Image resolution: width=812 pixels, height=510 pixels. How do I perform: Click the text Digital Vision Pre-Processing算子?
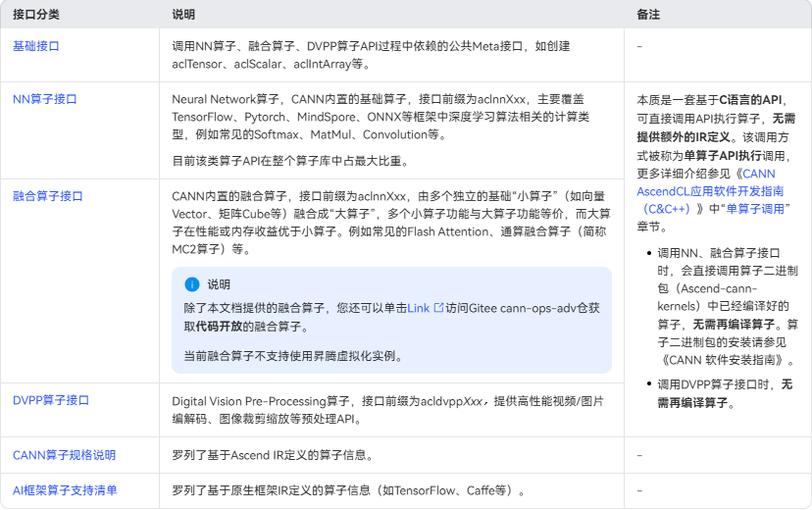click(261, 401)
